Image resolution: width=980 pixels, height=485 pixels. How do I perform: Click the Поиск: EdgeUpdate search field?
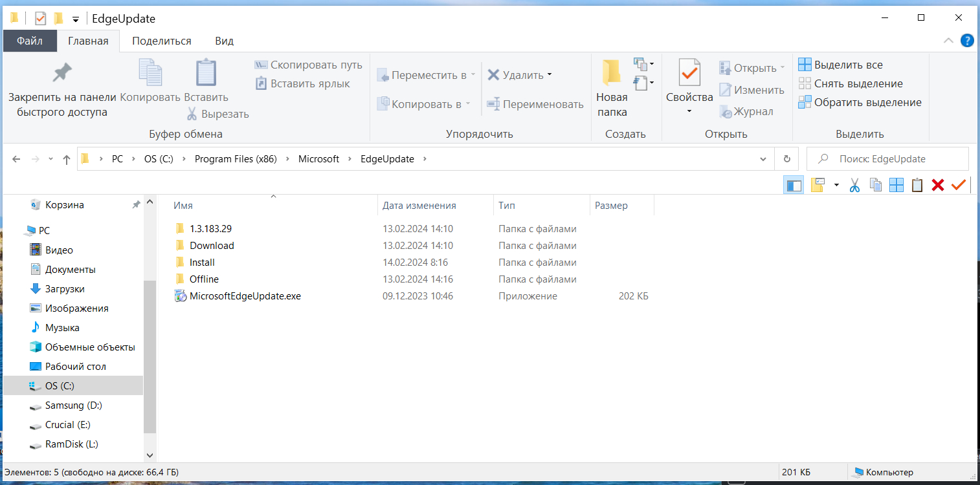887,159
